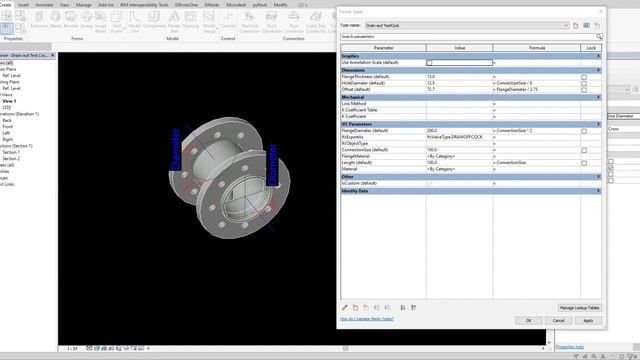This screenshot has width=640, height=360.
Task: Select Section 1 in project browser
Action: click(11, 152)
